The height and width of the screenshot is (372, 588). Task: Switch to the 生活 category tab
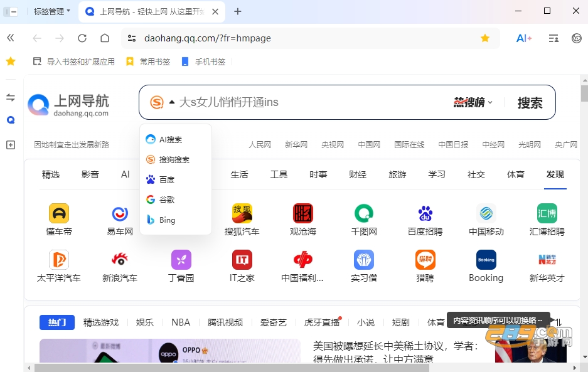[239, 174]
